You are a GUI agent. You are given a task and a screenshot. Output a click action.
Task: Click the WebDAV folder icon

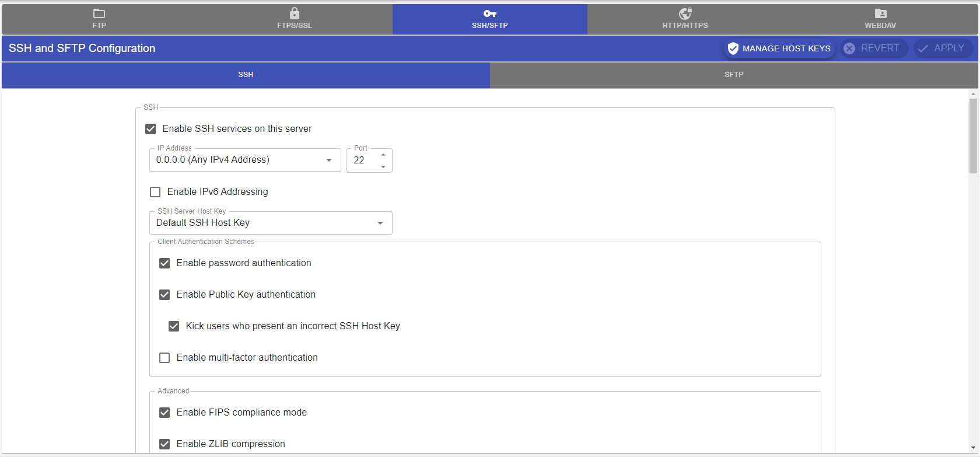tap(880, 13)
